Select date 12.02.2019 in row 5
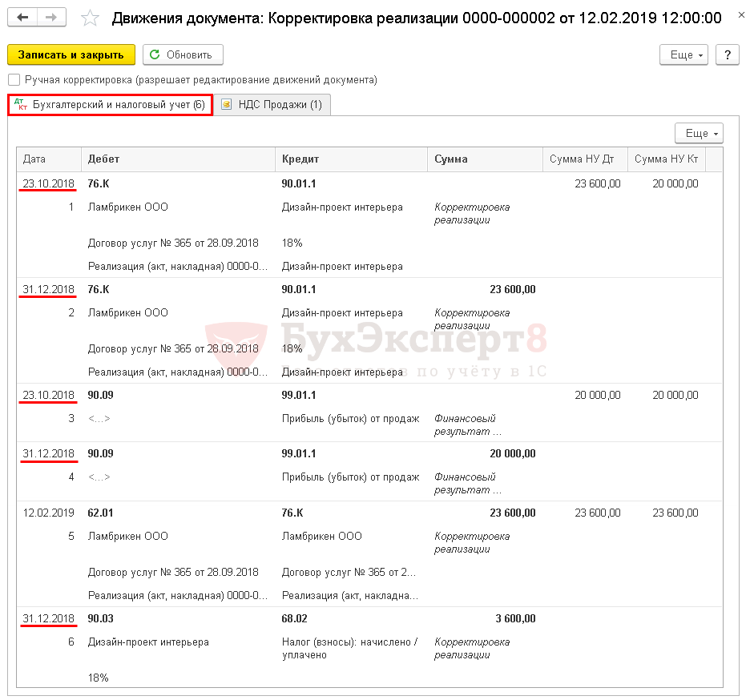The height and width of the screenshot is (700, 750). coord(48,513)
